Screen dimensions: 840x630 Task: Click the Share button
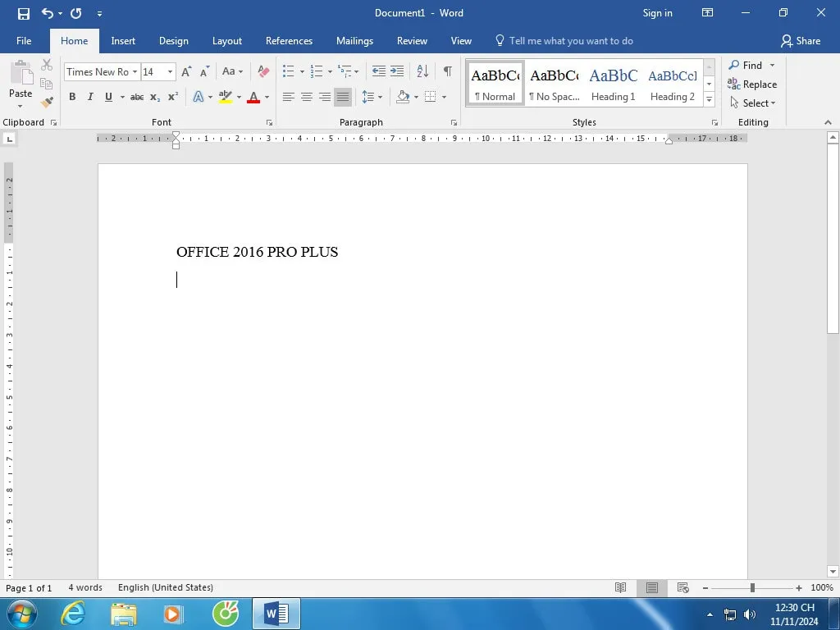[x=801, y=41]
